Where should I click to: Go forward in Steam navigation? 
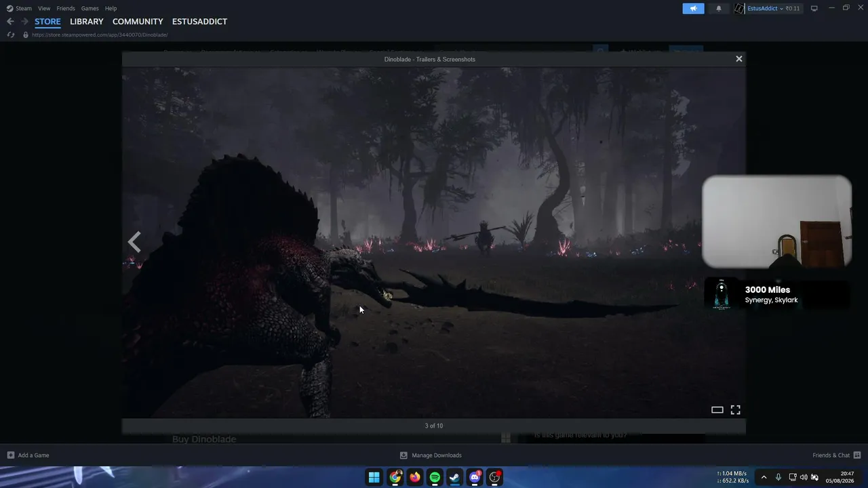pyautogui.click(x=24, y=22)
